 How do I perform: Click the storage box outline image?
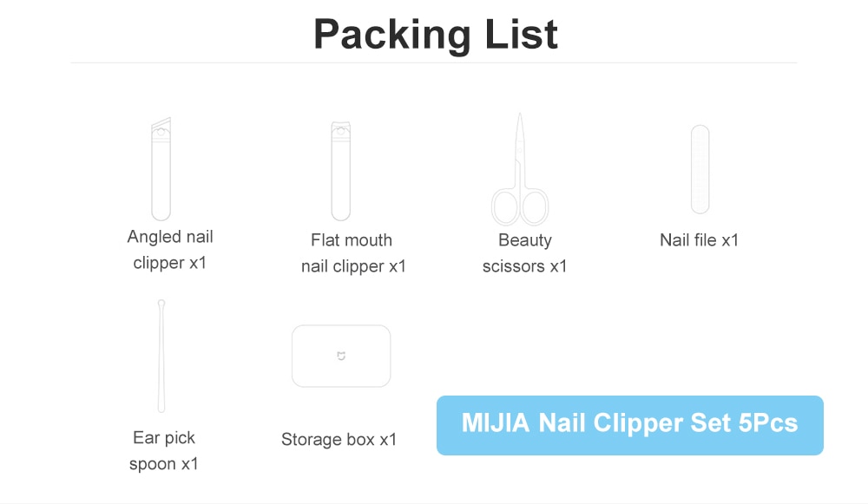341,356
